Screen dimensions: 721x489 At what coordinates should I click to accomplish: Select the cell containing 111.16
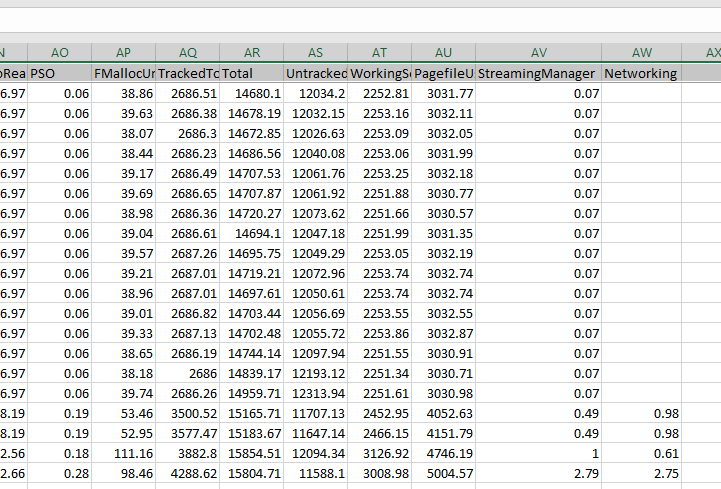(x=124, y=454)
